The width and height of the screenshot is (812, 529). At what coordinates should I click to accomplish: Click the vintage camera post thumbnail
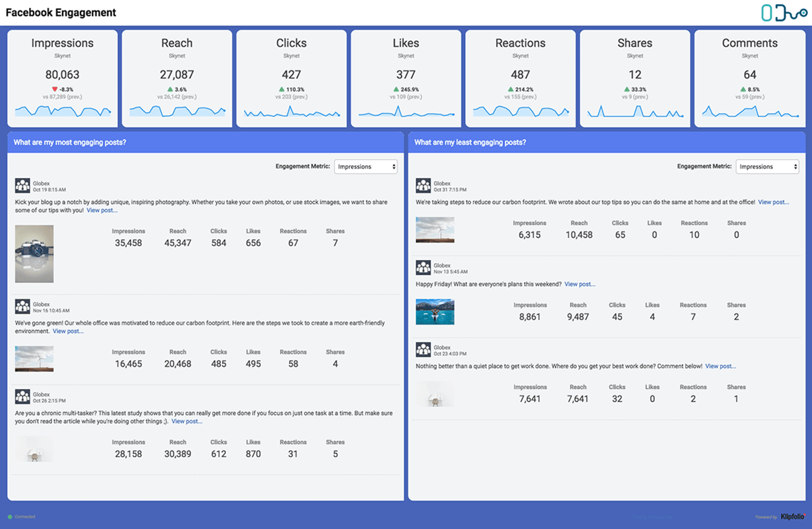34,254
